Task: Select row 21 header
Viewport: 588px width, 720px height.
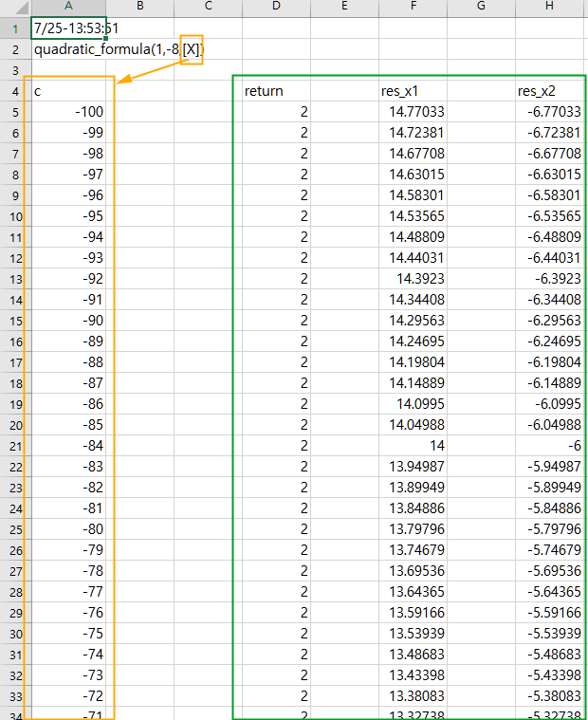Action: pyautogui.click(x=14, y=446)
